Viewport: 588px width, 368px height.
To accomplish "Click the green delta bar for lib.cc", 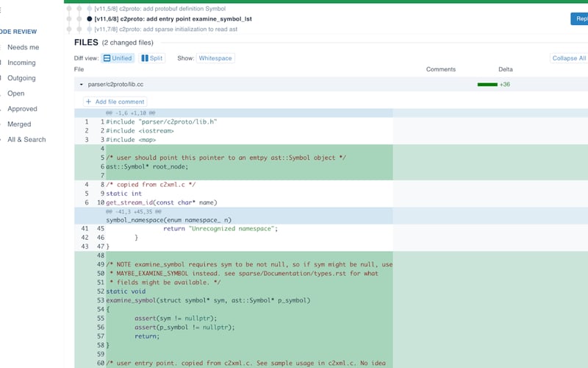I will point(487,85).
